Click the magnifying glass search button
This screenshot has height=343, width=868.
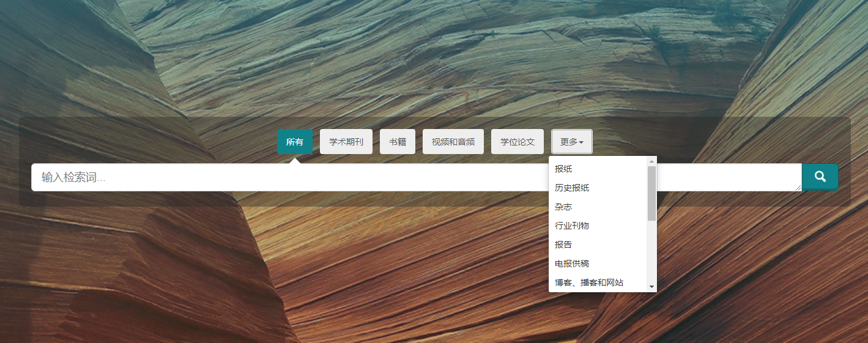pyautogui.click(x=820, y=177)
